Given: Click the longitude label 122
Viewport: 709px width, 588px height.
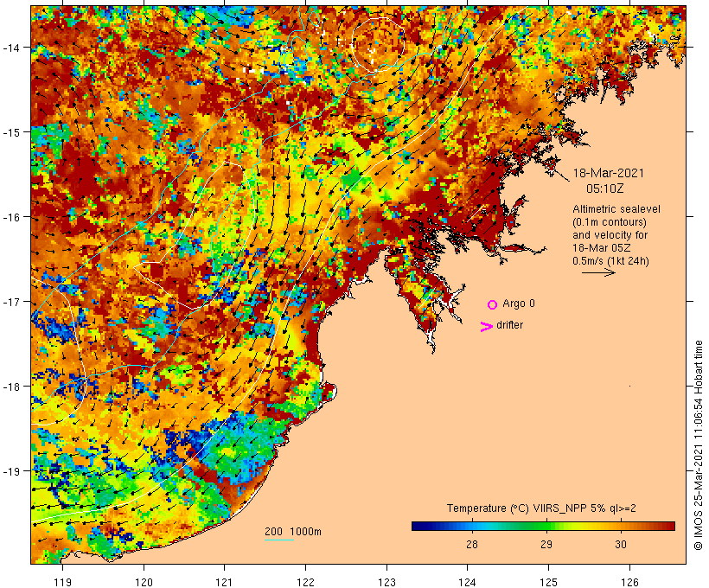Looking at the screenshot, I should point(306,582).
